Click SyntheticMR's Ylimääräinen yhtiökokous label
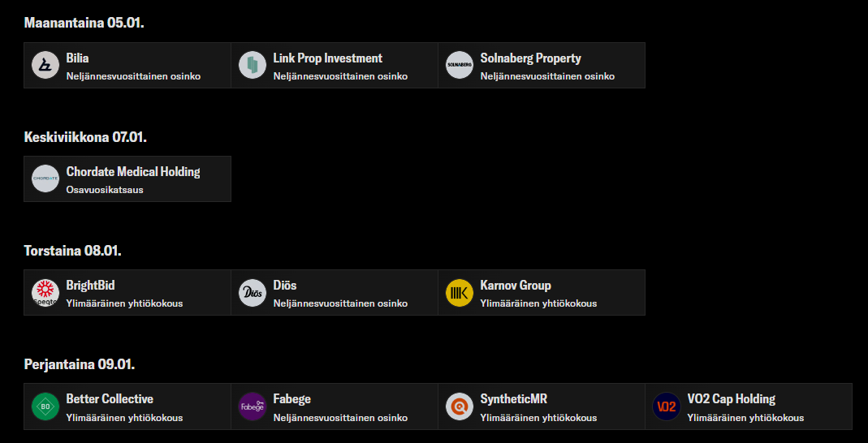Viewport: 868px width, 443px height. (538, 418)
